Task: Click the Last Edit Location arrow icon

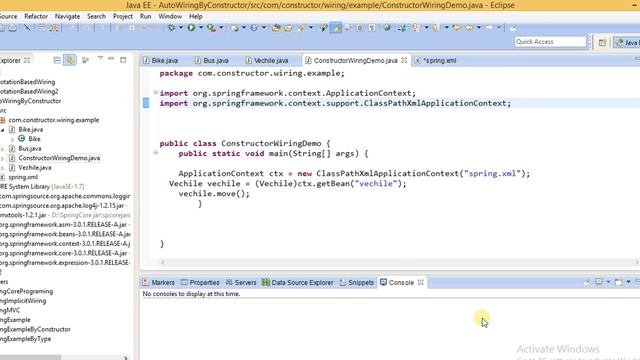Action: [456, 28]
